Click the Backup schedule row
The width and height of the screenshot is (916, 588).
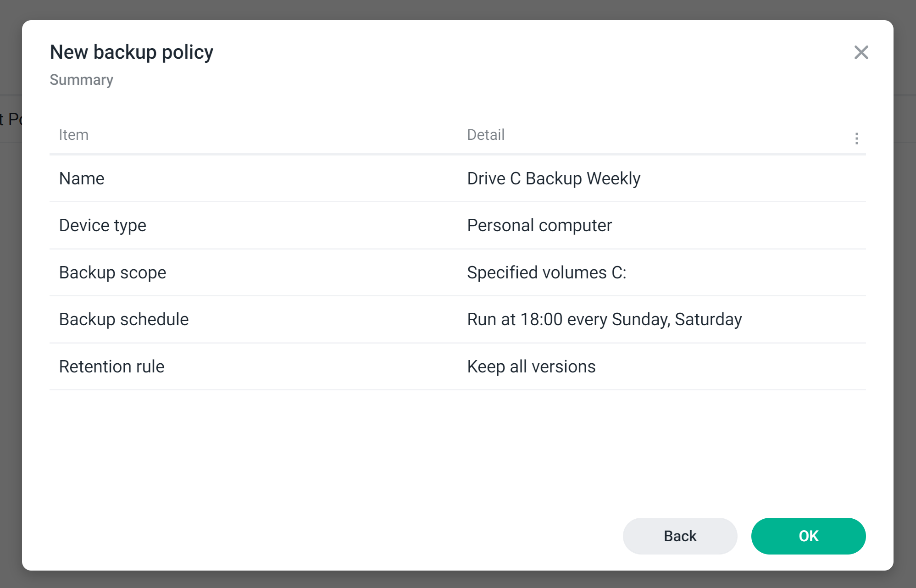(123, 319)
